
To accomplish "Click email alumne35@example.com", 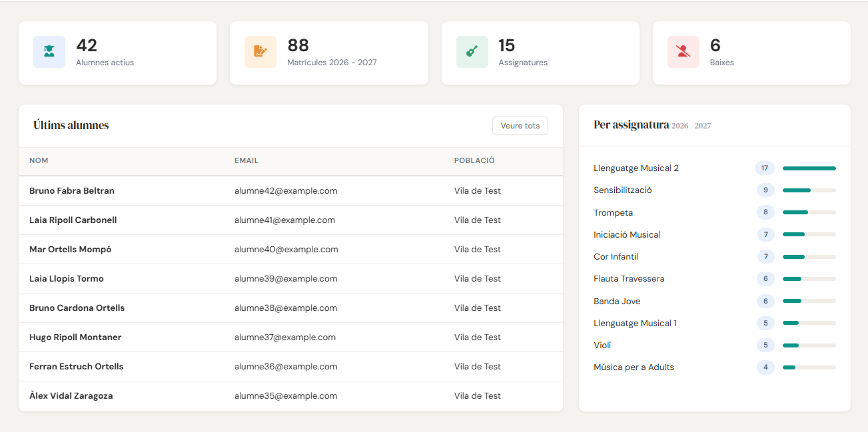I will (x=286, y=396).
